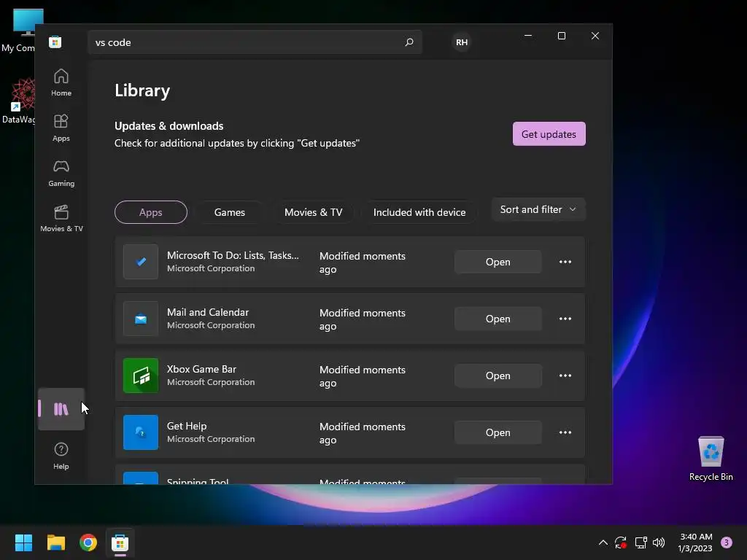Click the network tray icon
This screenshot has width=747, height=560.
640,542
